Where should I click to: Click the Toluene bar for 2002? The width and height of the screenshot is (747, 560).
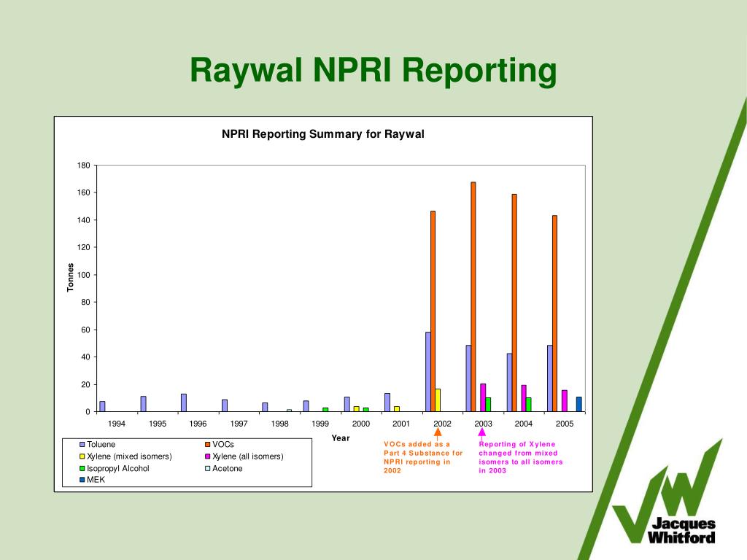tap(427, 372)
